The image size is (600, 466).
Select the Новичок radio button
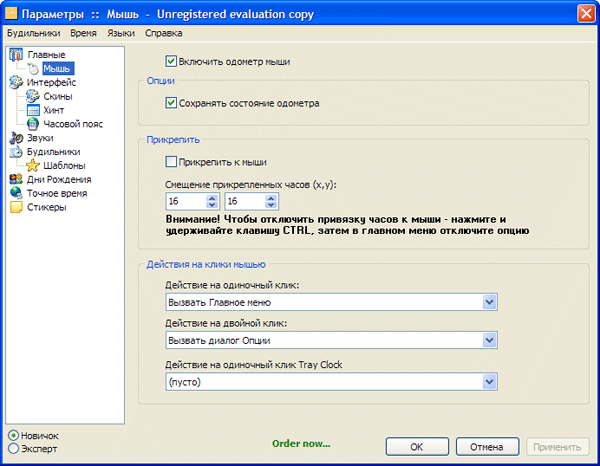point(13,435)
